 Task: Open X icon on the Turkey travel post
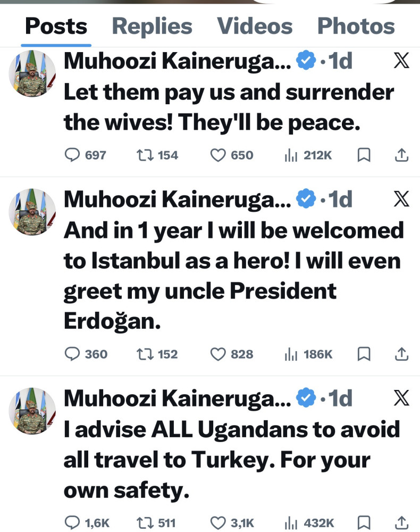point(401,398)
